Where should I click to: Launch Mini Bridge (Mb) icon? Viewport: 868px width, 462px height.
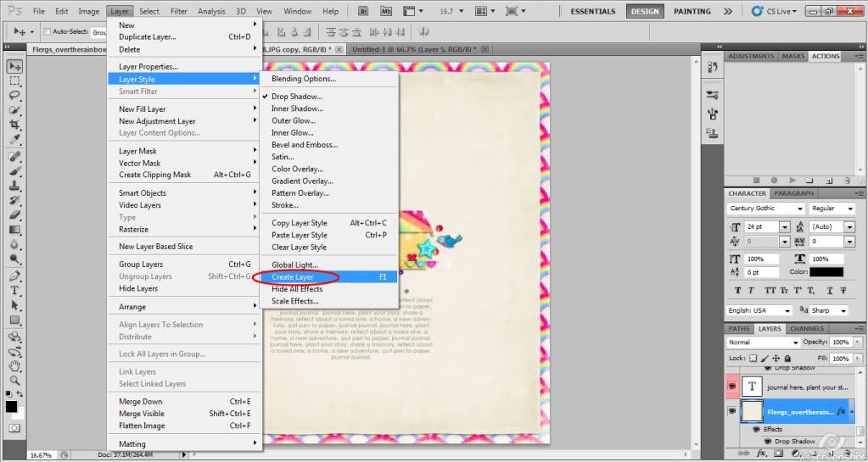tap(386, 11)
